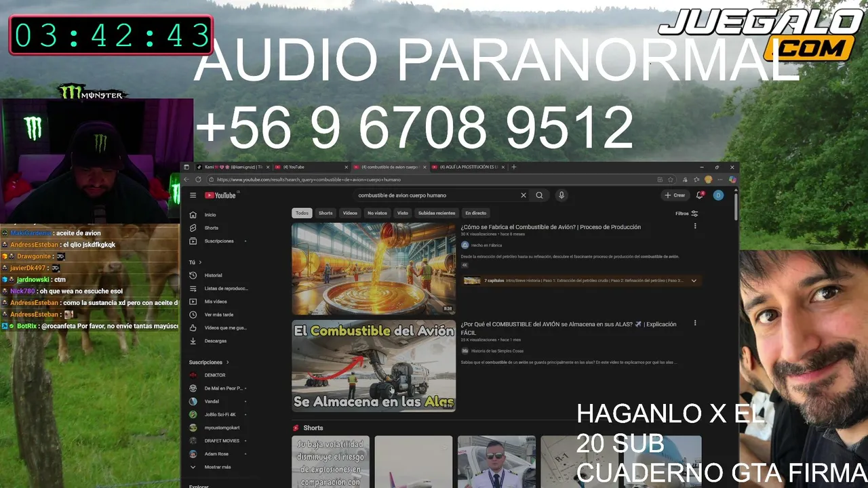This screenshot has width=868, height=488.
Task: Reload the page in the browser
Action: [x=198, y=180]
